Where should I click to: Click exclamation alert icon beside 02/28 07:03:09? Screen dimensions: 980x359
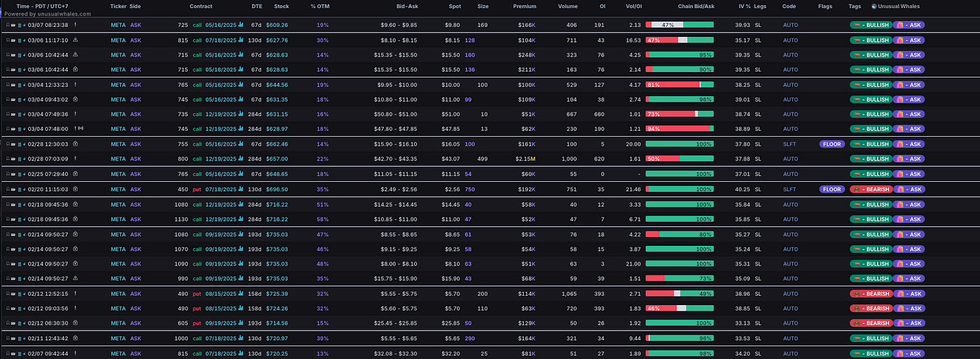coord(75,159)
